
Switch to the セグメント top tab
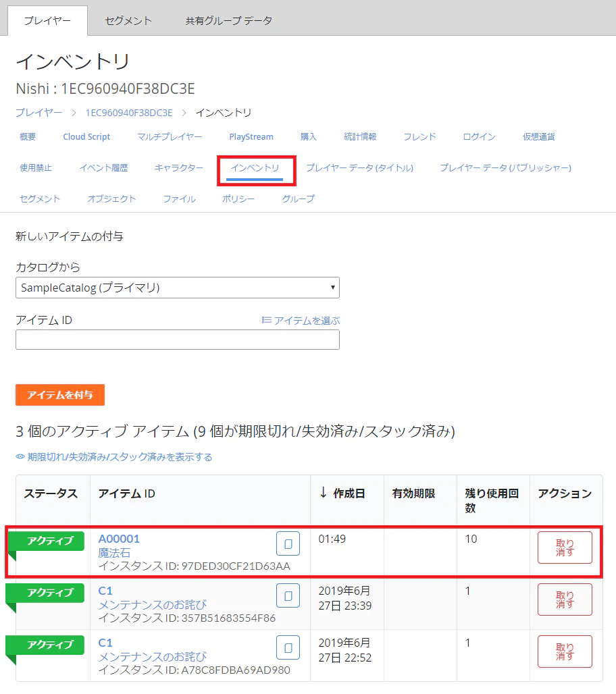128,20
